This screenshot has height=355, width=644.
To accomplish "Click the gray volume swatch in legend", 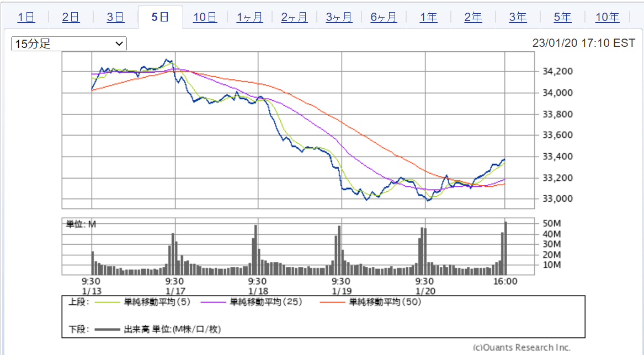I will pos(107,329).
